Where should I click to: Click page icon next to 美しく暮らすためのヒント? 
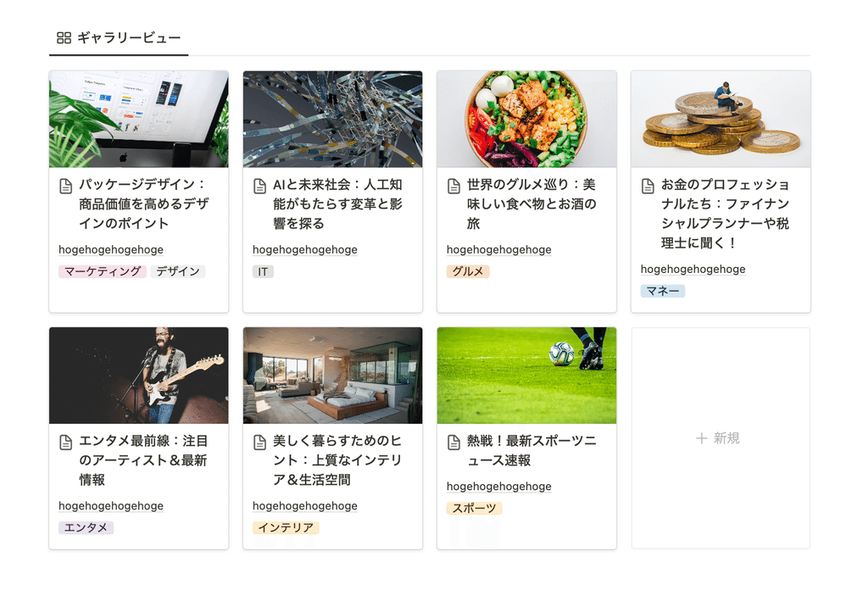[259, 442]
